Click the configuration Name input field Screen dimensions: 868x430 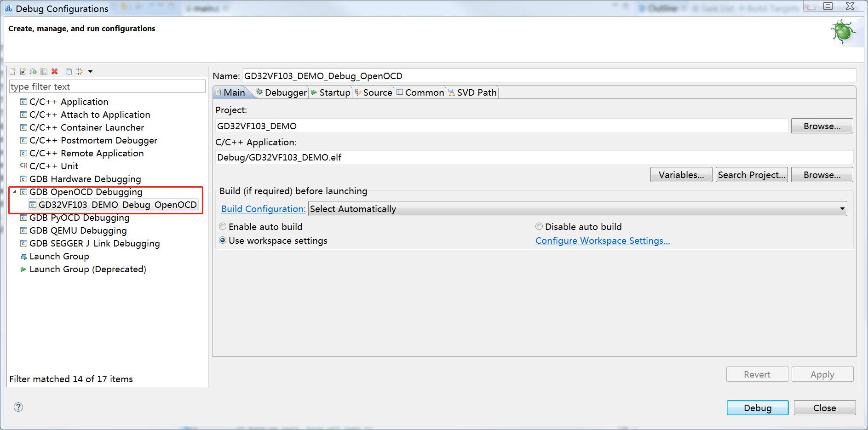[549, 76]
